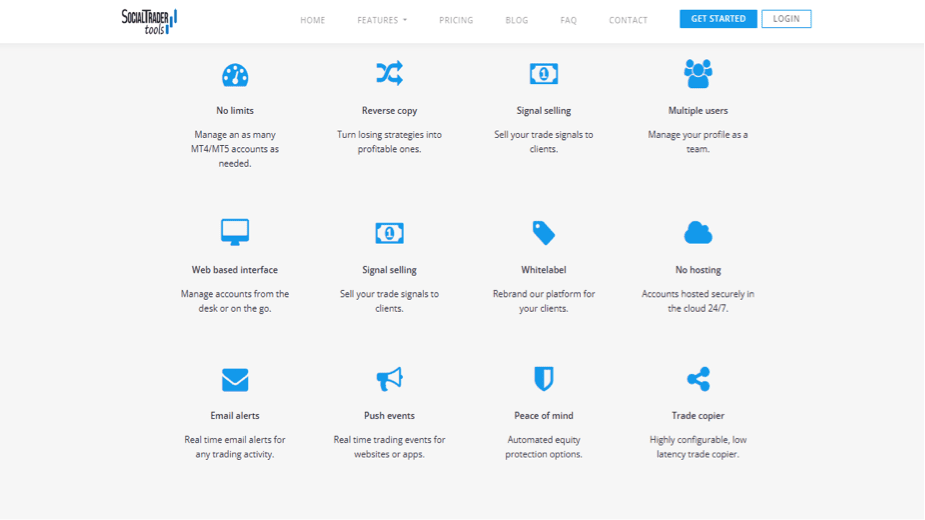The image size is (925, 520).
Task: Click the No hosting cloud icon
Action: 698,233
